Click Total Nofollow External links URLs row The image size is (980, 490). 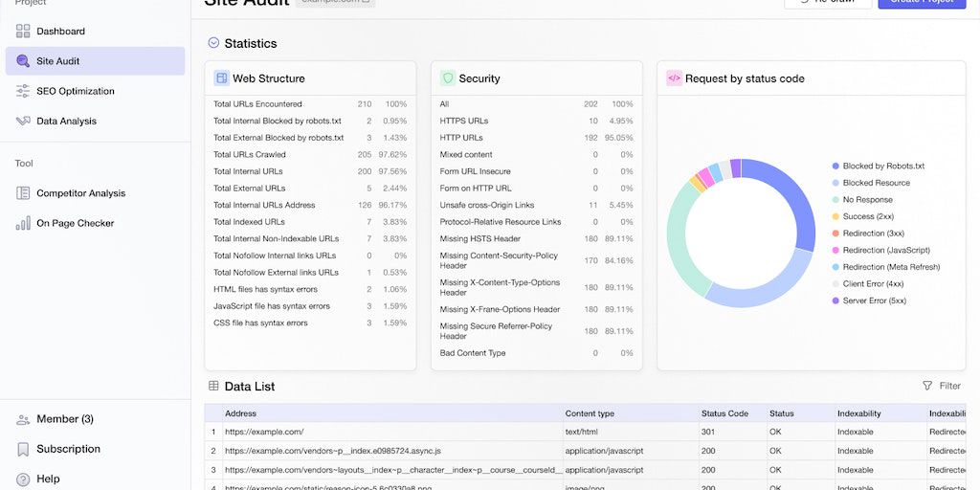click(310, 273)
